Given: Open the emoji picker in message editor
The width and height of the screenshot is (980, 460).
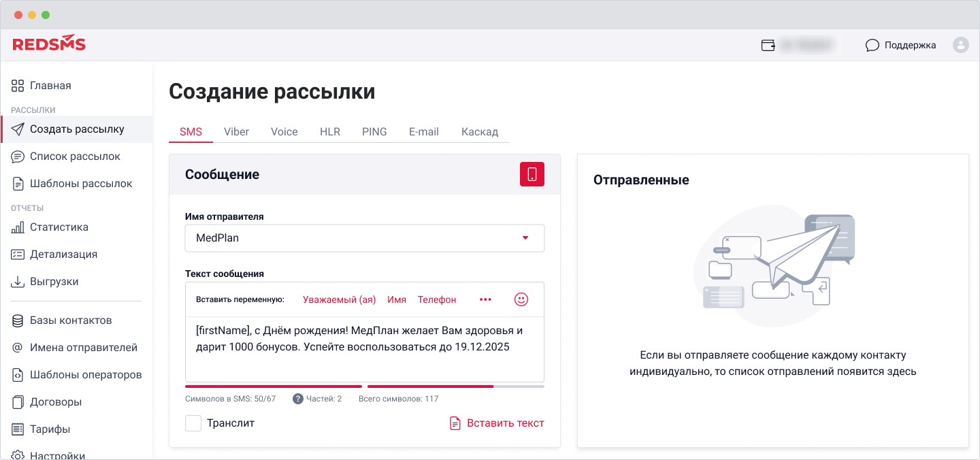Looking at the screenshot, I should tap(521, 299).
